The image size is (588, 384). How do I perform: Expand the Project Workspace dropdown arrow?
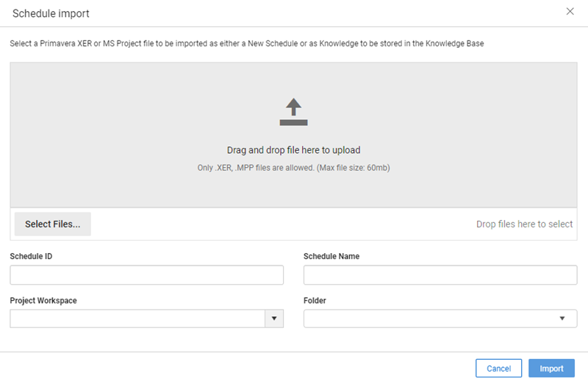[x=274, y=319]
